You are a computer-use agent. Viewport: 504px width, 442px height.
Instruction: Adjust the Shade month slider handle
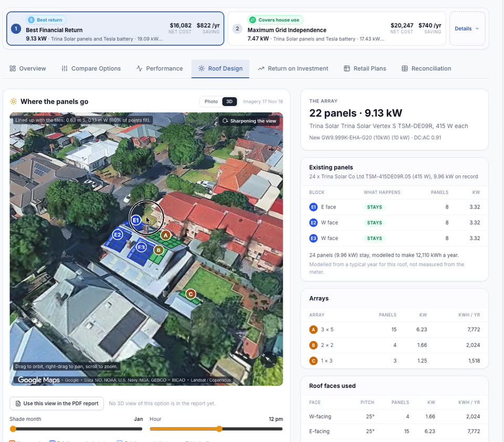click(x=13, y=429)
